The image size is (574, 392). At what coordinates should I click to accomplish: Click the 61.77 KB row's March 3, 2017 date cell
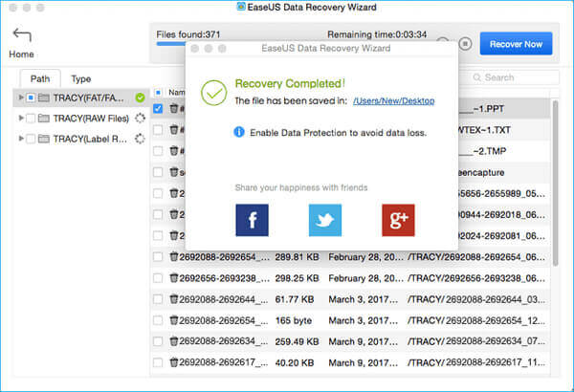(364, 299)
